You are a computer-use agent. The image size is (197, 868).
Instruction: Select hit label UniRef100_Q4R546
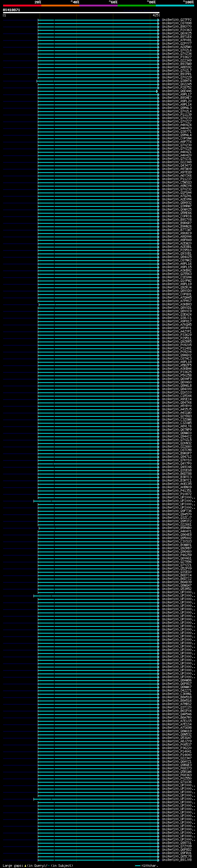[177, 714]
